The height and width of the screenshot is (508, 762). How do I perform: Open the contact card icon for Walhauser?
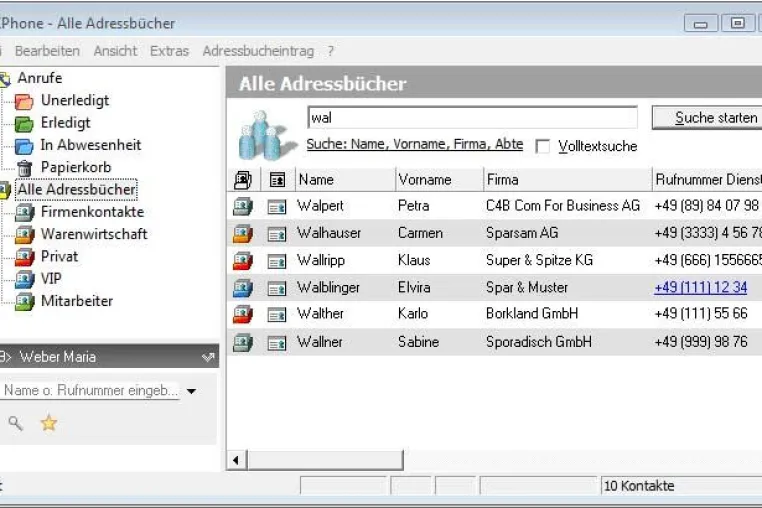[x=277, y=235]
